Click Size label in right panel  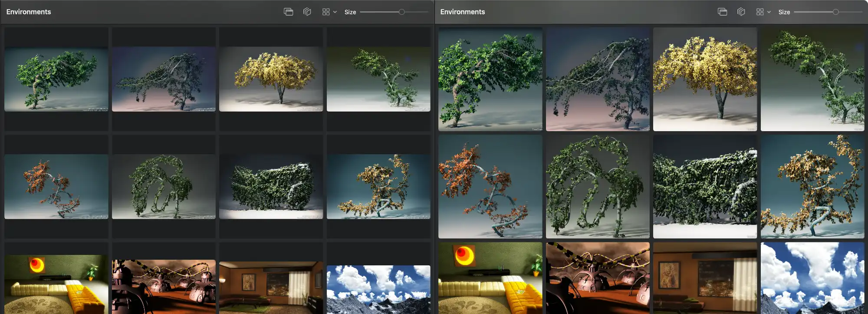784,12
